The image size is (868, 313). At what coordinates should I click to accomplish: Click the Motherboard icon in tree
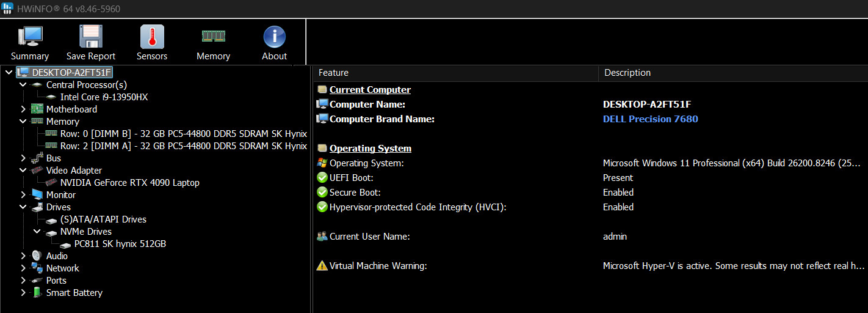click(37, 109)
